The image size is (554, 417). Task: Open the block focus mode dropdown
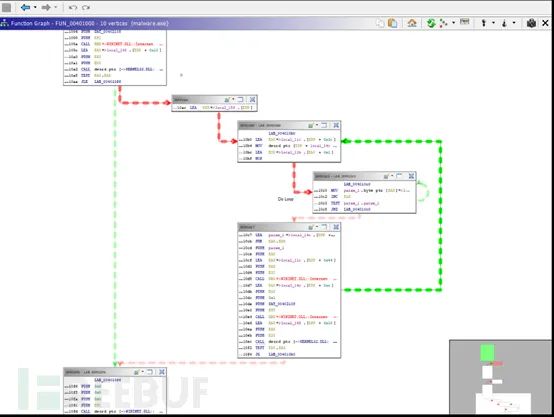[x=493, y=23]
